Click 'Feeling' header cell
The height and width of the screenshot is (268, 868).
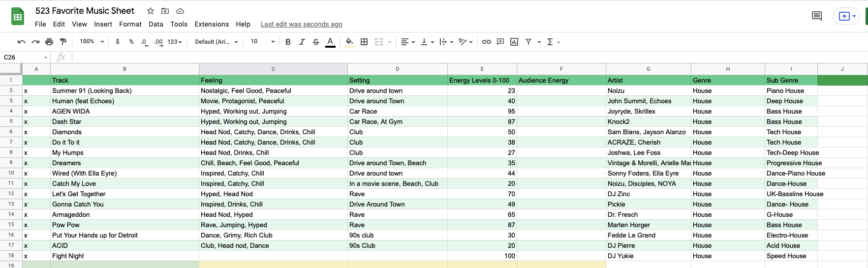(x=273, y=80)
